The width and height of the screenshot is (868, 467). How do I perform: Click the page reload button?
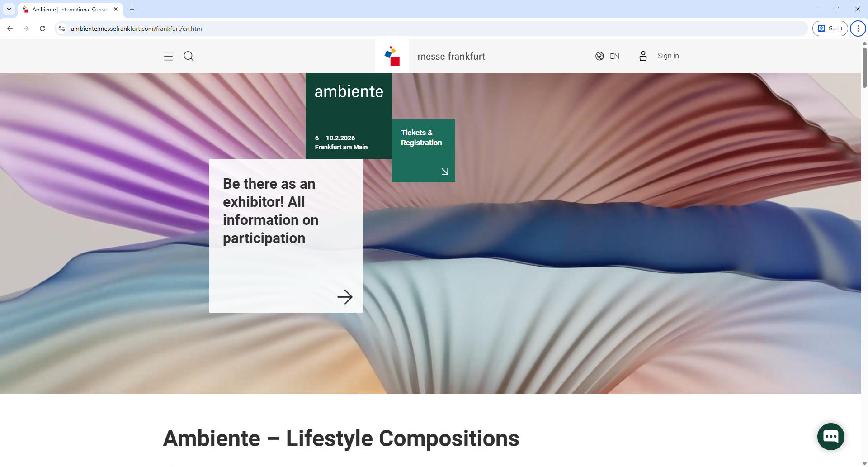tap(42, 28)
